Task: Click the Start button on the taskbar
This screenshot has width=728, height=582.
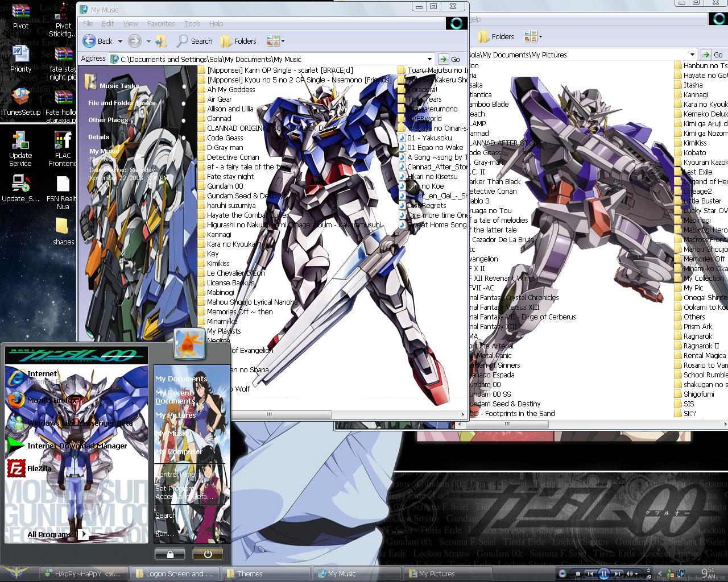Action: 15,573
